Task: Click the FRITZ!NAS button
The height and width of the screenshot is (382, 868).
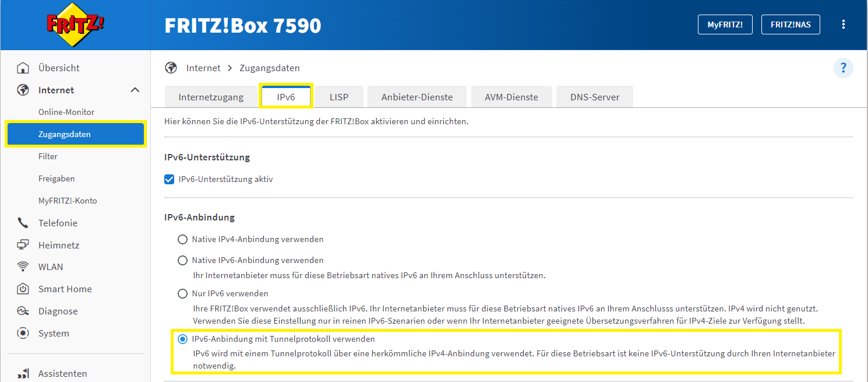Action: (x=791, y=24)
